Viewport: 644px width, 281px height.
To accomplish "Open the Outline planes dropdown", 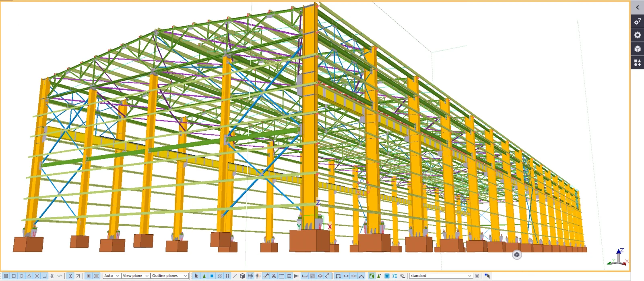I will [x=169, y=276].
